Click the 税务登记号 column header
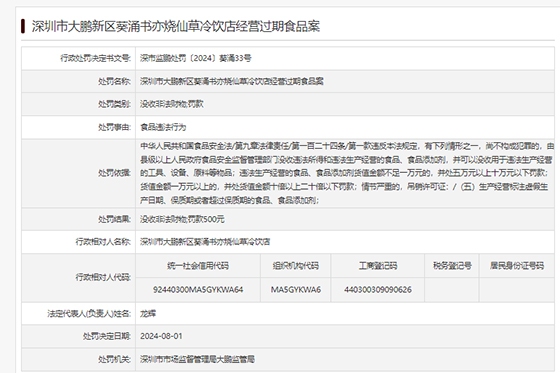Image resolution: width=560 pixels, height=373 pixels. 452,266
